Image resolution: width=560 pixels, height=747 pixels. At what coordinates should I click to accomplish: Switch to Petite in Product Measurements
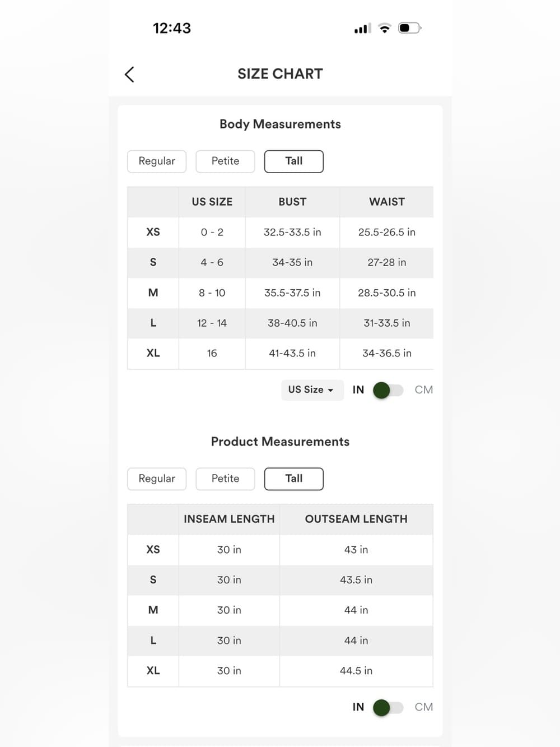click(225, 479)
